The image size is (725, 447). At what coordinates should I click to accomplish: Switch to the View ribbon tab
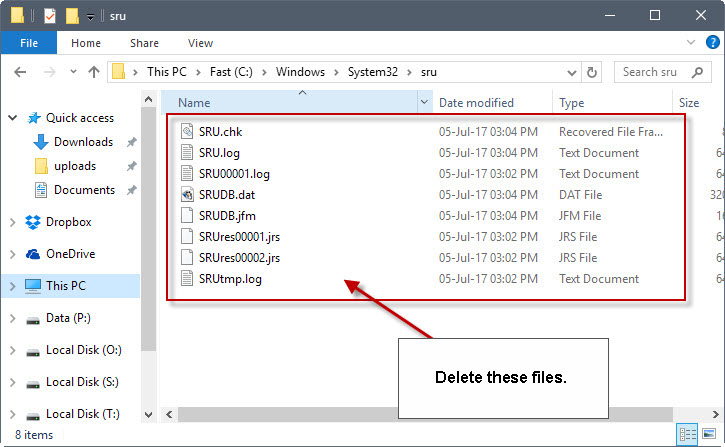[200, 43]
